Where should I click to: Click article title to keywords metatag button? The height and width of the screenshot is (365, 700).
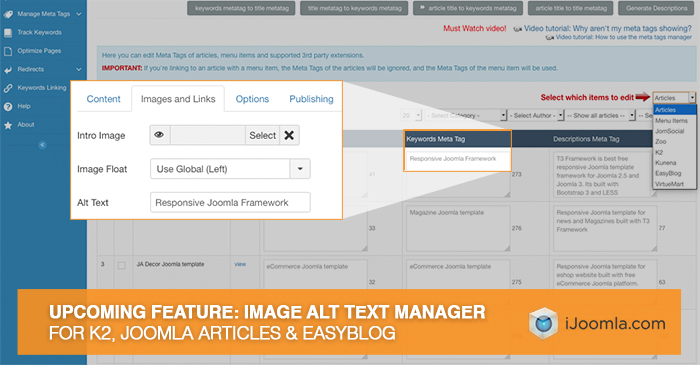[468, 8]
